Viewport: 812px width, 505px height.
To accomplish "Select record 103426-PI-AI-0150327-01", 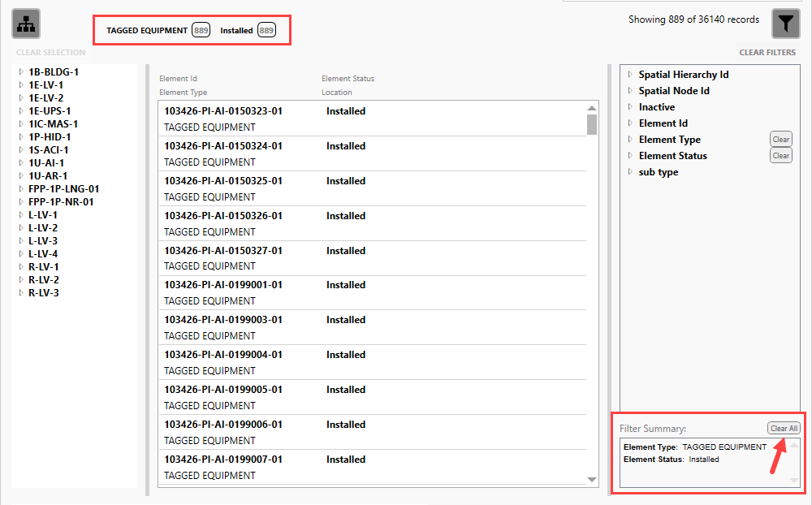I will 373,258.
